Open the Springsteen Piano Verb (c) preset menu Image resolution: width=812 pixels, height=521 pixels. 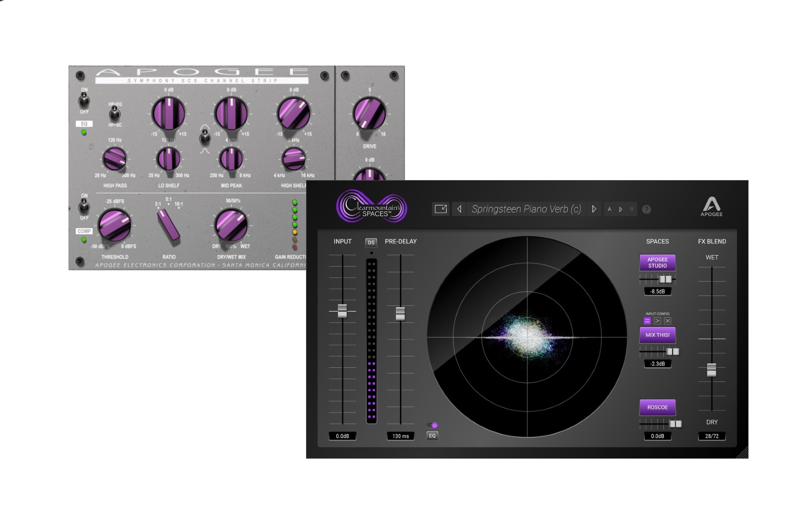pos(526,209)
